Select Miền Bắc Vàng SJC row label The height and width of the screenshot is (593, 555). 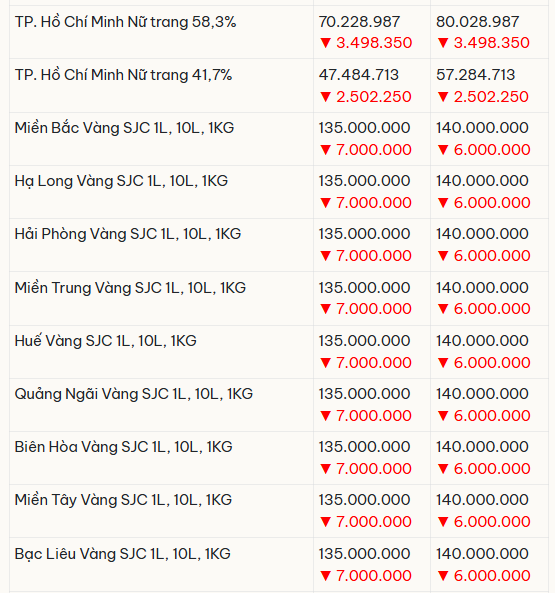(x=124, y=128)
